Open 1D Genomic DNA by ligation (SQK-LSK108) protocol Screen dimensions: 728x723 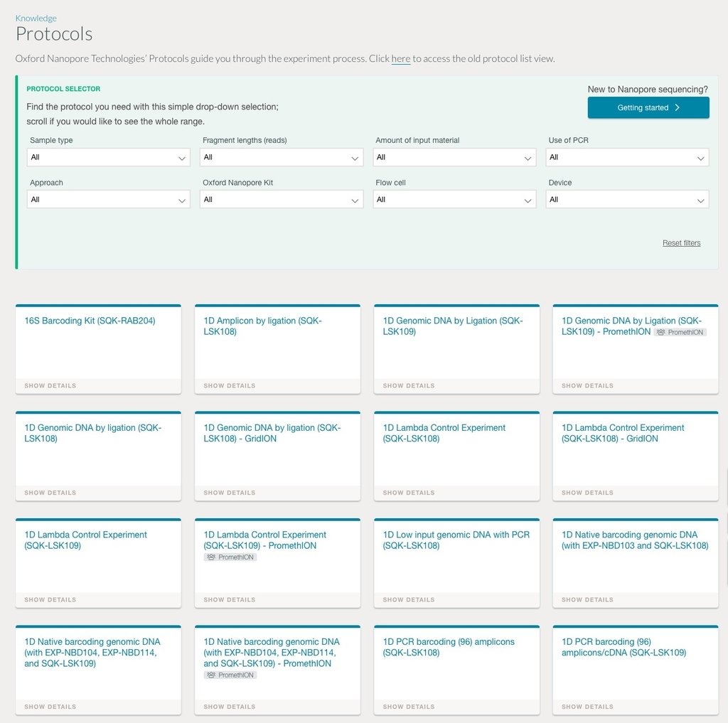point(93,433)
